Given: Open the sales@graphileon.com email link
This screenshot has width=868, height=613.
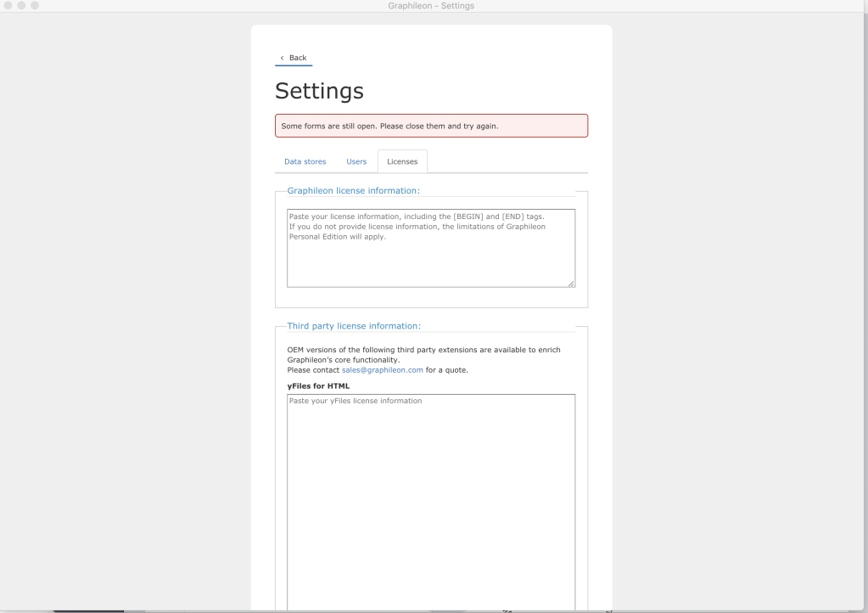Looking at the screenshot, I should coord(382,369).
